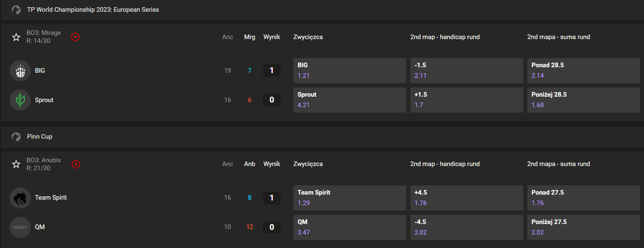This screenshot has height=248, width=644.
Task: Click the CS icon beside Pinn Cup
Action: click(16, 137)
